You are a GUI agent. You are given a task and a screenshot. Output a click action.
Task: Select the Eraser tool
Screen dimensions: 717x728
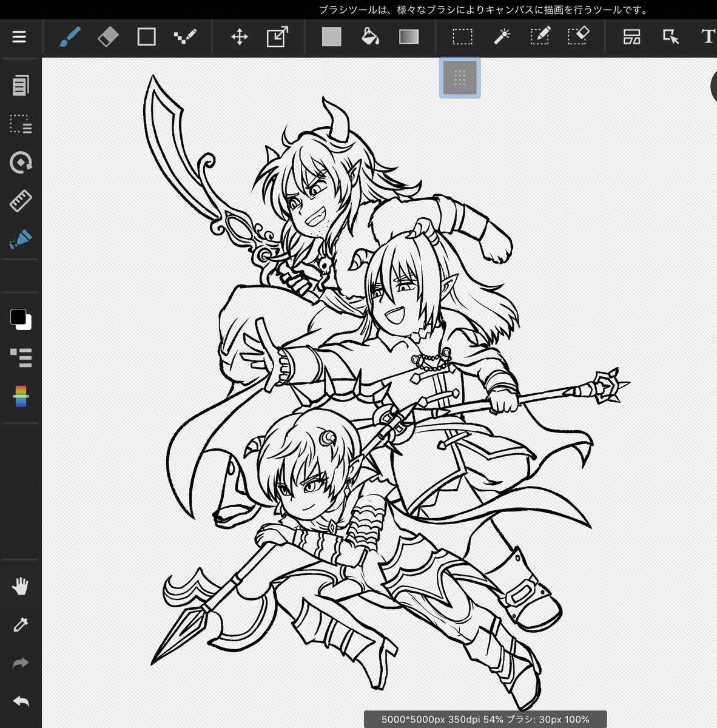coord(108,37)
